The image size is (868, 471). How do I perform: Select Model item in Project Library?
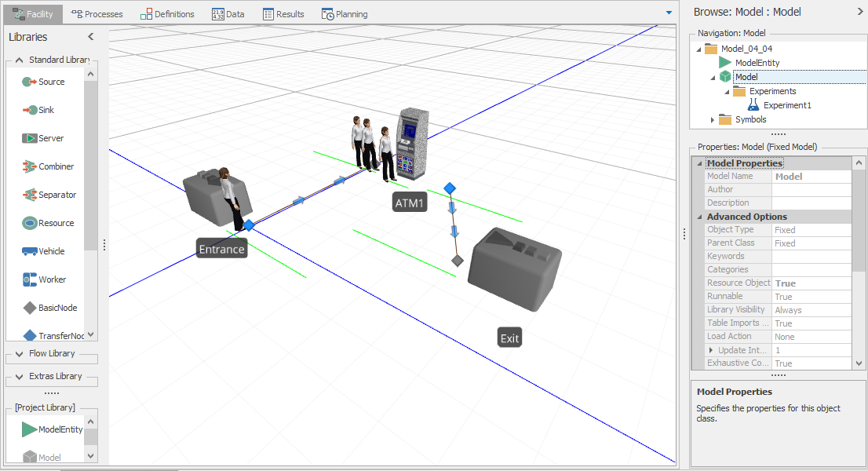42,457
